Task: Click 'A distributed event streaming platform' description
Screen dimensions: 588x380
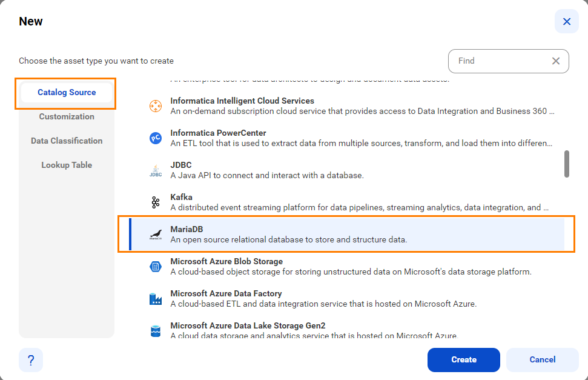Action: click(x=360, y=208)
